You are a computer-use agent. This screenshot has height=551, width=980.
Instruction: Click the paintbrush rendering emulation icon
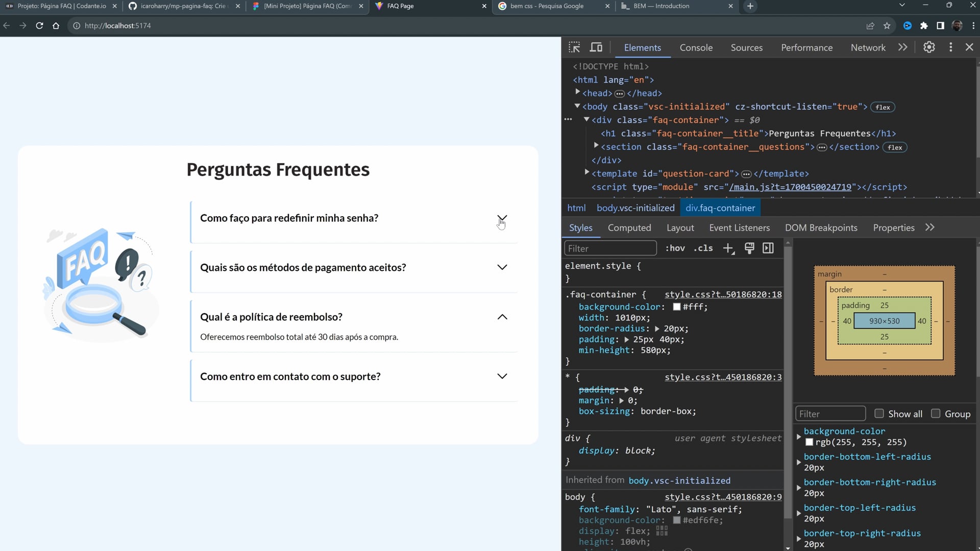coord(749,248)
